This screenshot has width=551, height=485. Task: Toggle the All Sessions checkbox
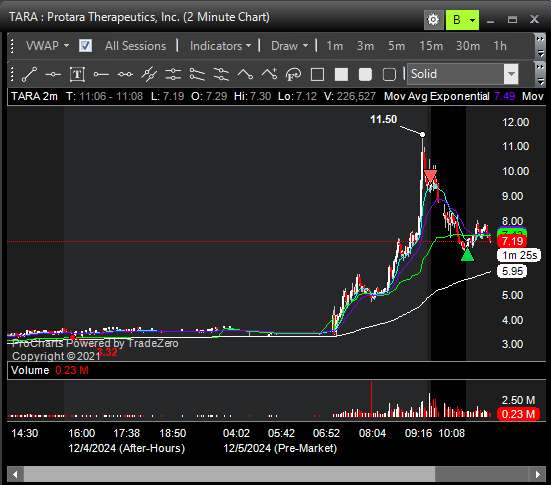click(x=85, y=46)
